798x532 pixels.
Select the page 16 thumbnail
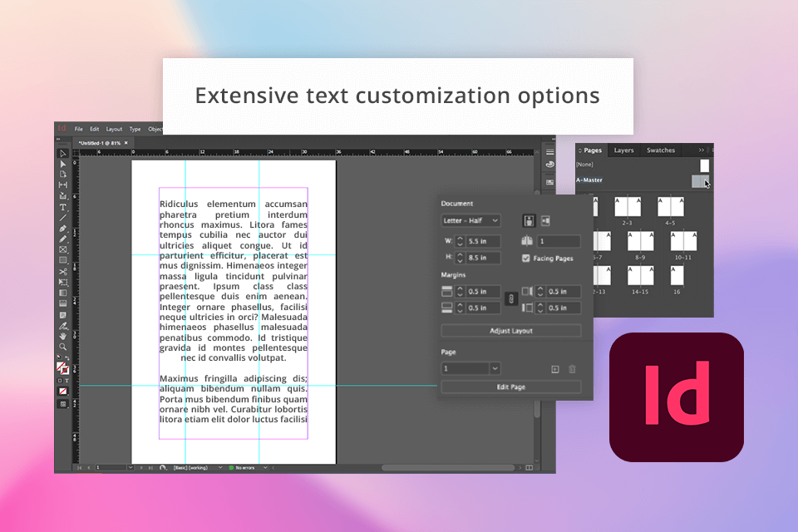click(x=677, y=275)
